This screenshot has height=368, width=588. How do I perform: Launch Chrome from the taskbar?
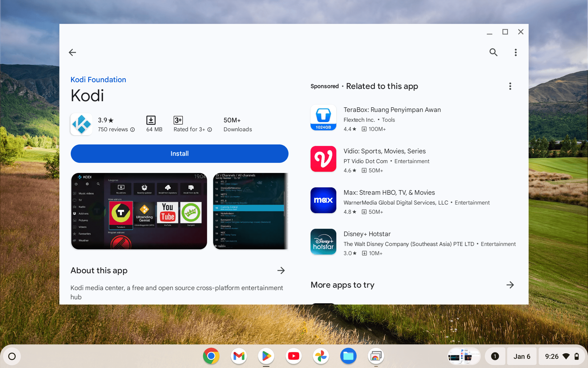[211, 356]
